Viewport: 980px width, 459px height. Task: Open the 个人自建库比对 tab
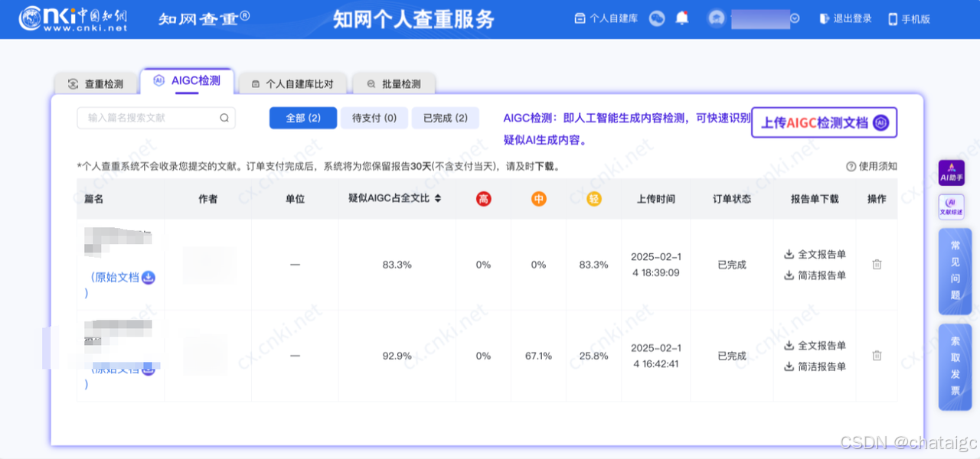pyautogui.click(x=292, y=83)
